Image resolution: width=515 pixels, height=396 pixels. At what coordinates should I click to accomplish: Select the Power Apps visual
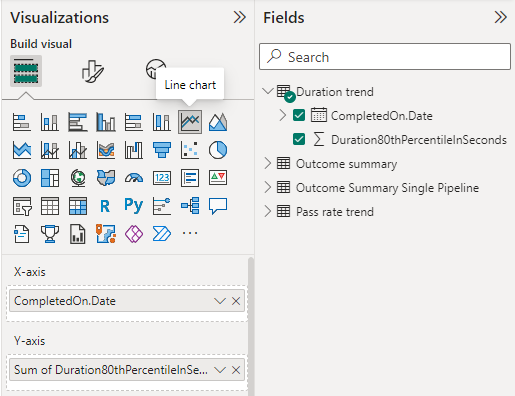(134, 234)
